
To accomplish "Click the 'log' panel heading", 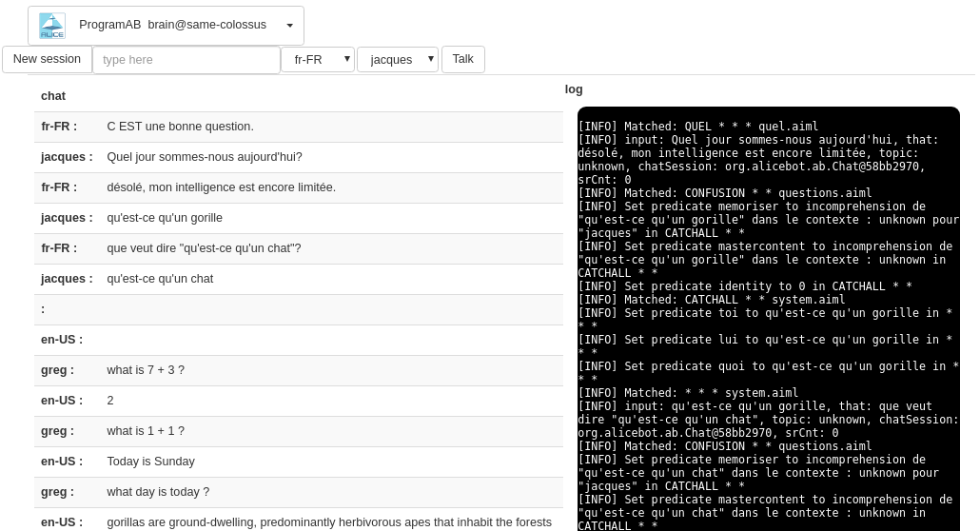I will point(574,89).
